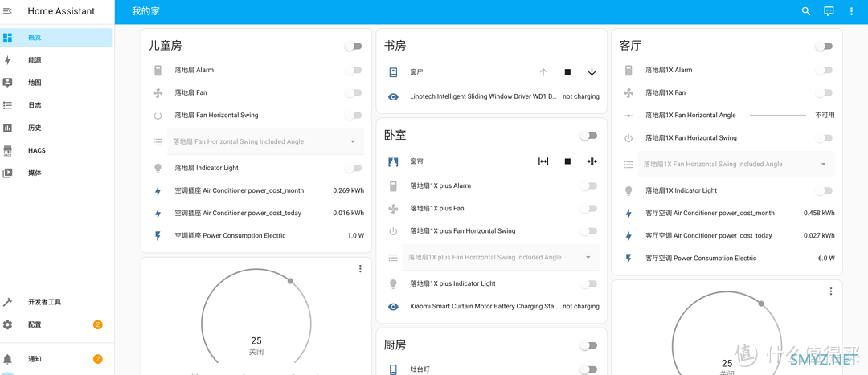Toggle the 客厅 card master switch

824,47
